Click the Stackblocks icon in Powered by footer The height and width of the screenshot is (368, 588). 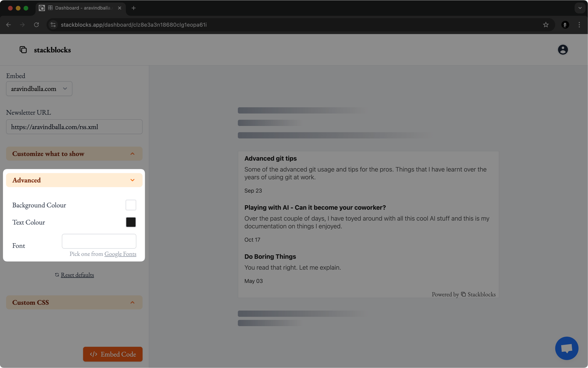[463, 294]
